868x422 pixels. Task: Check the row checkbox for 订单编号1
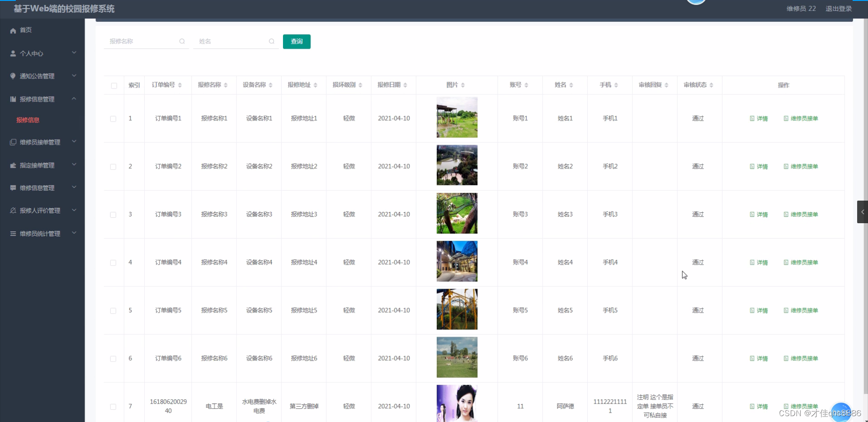pos(113,119)
